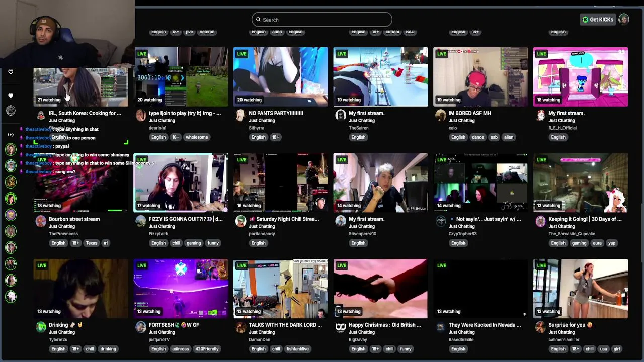644x362 pixels.
Task: Open TheSairen's streamer avatar
Action: [341, 116]
